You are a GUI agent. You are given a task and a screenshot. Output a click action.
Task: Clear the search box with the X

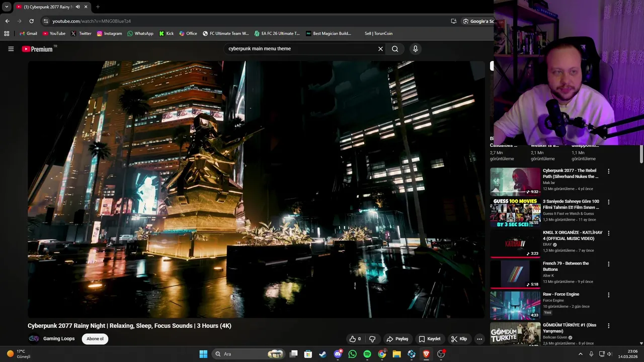pos(380,49)
